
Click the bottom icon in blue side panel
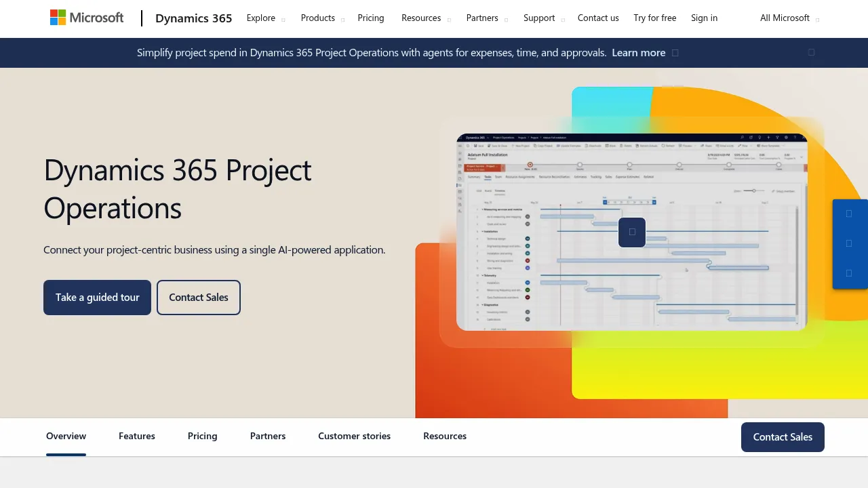849,273
